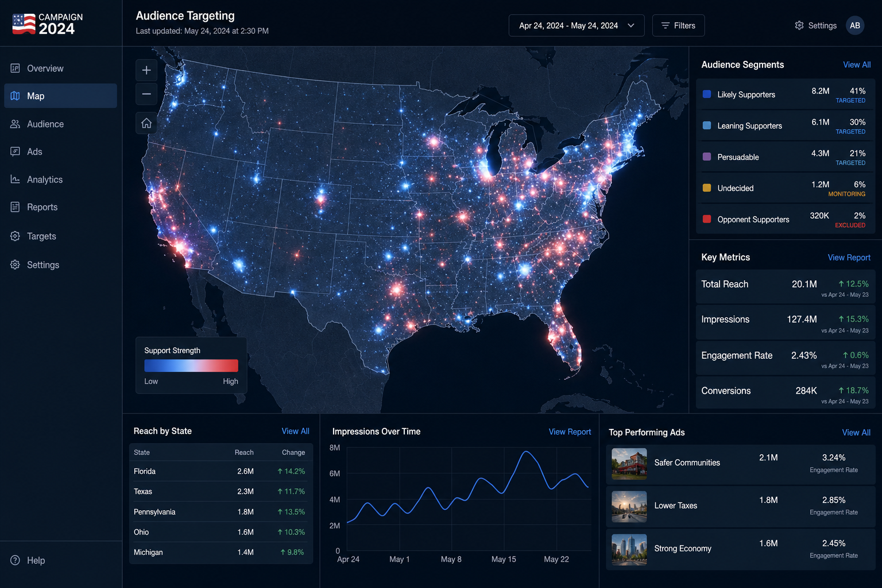This screenshot has width=882, height=588.
Task: Zoom in on the map with plus button
Action: tap(146, 70)
